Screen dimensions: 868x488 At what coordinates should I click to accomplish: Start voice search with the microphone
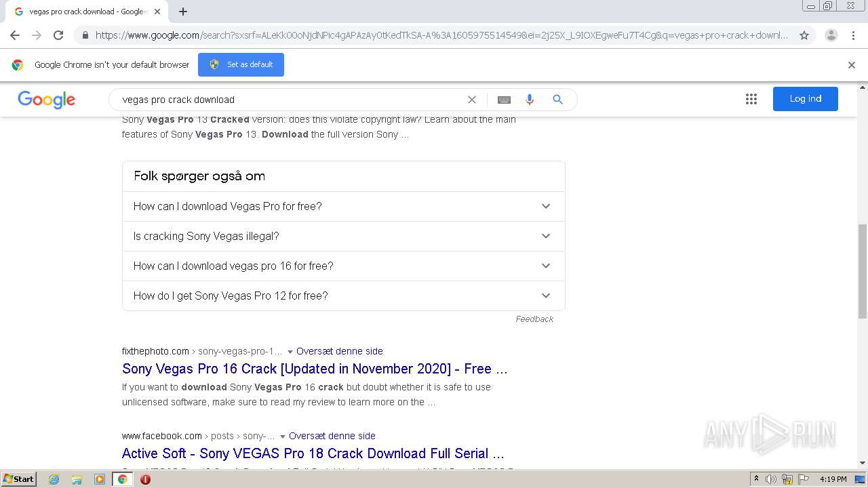[x=530, y=100]
